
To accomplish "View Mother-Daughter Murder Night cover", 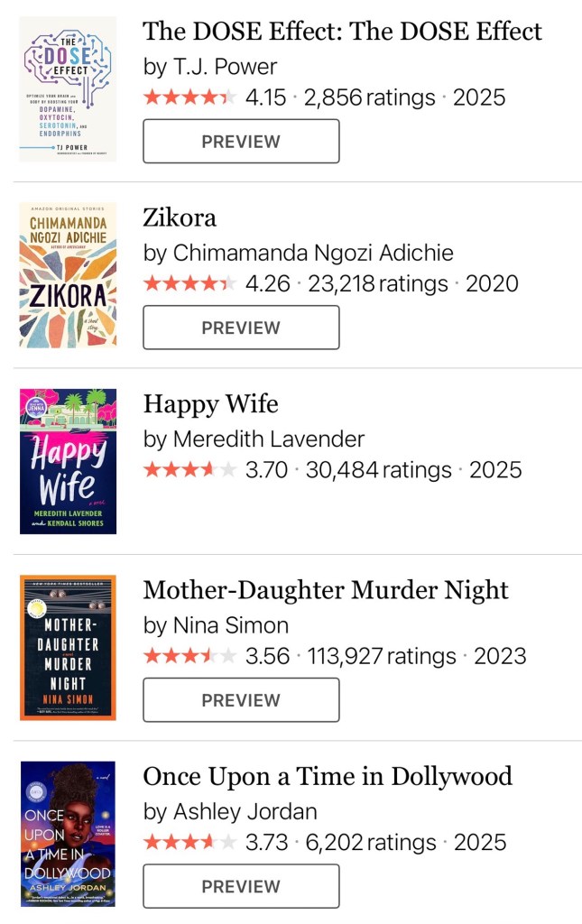I will (68, 647).
